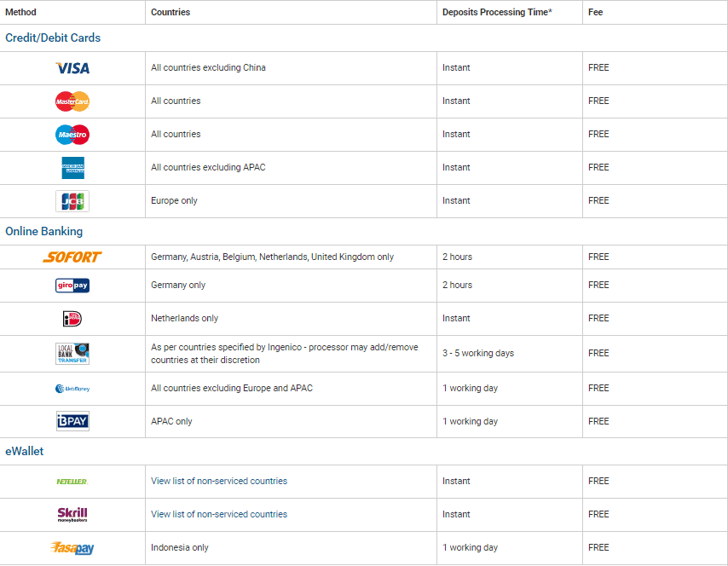Screen dimensions: 728x566
Task: Select the FasaPay logo
Action: pyautogui.click(x=72, y=548)
